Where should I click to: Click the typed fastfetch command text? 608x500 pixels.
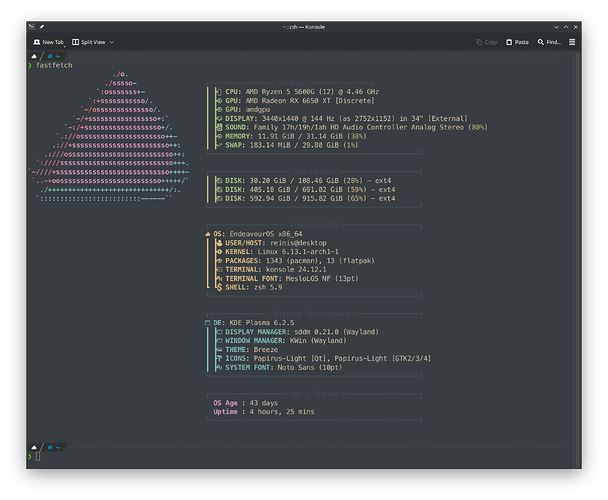click(55, 64)
